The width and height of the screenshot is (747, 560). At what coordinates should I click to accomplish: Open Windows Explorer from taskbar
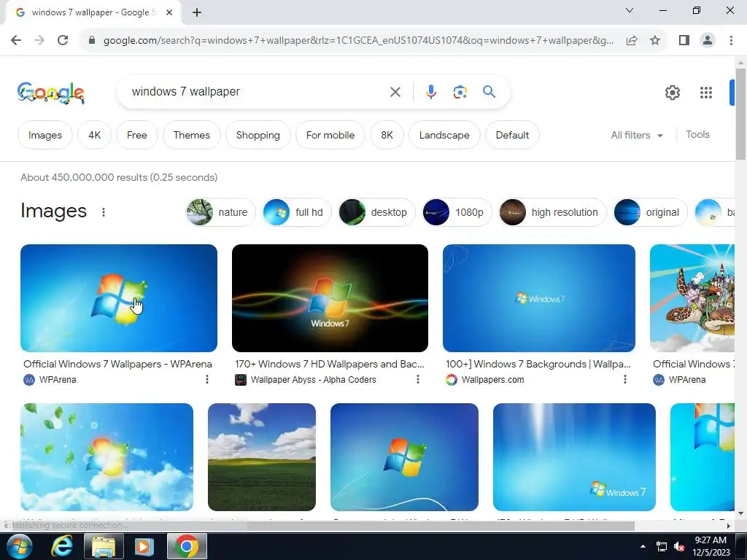click(104, 545)
